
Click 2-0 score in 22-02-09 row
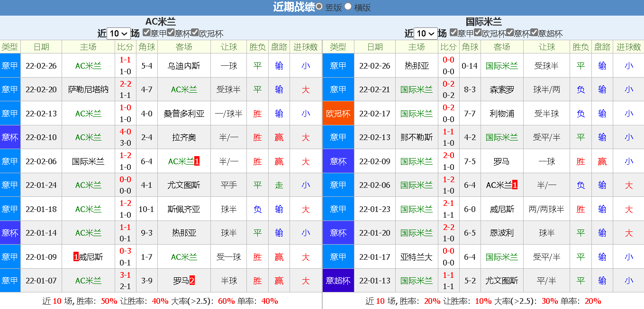click(x=448, y=156)
